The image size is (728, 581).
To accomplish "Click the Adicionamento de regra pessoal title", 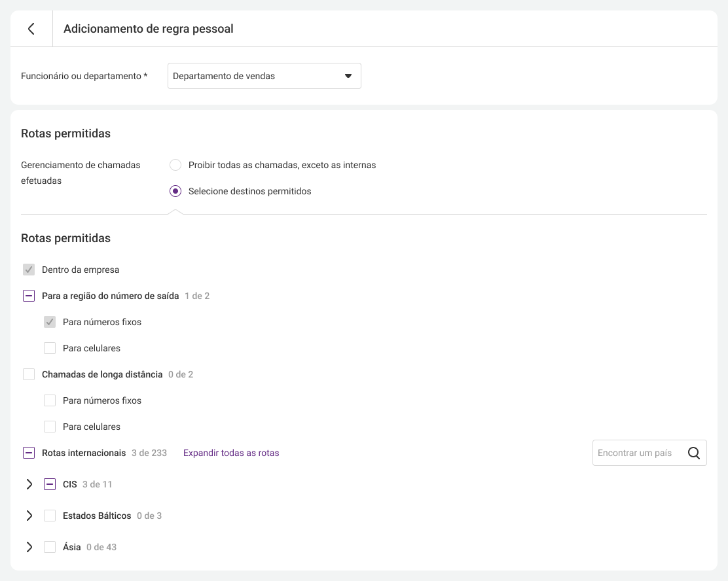I will pyautogui.click(x=149, y=29).
